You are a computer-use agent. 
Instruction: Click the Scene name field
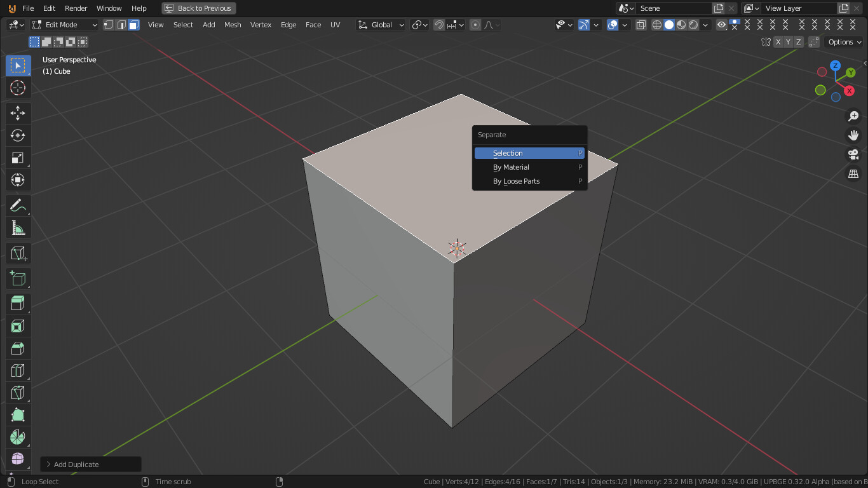[x=674, y=8]
